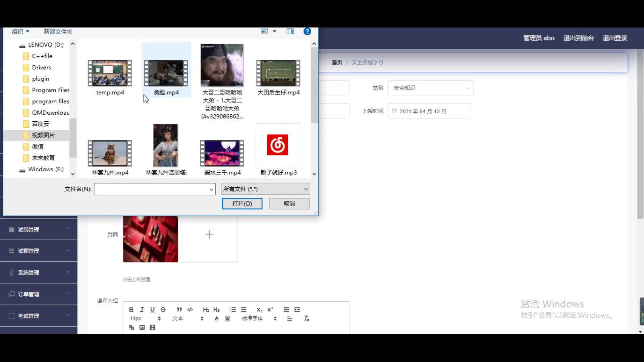Toggle italic formatting in course editor
The image size is (644, 362).
(x=142, y=309)
